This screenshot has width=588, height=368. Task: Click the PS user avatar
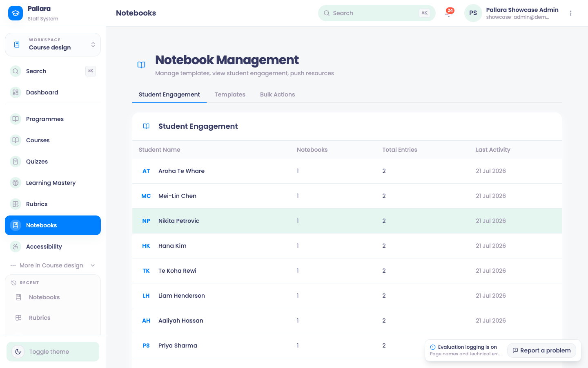pyautogui.click(x=473, y=13)
